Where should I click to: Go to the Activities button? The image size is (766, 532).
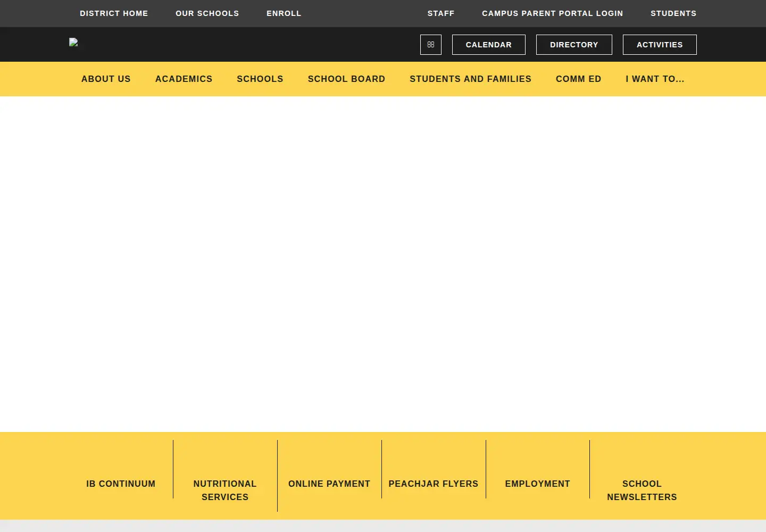660,45
